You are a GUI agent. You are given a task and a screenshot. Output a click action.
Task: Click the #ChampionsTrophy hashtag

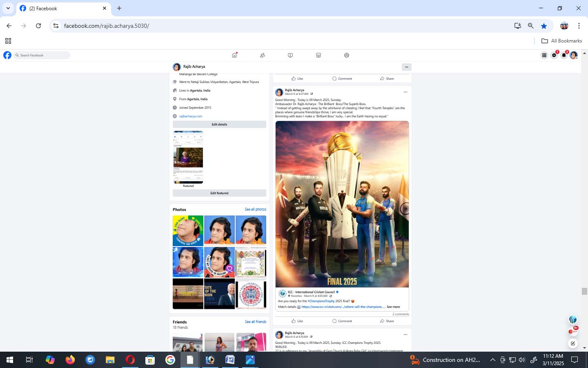click(x=321, y=301)
